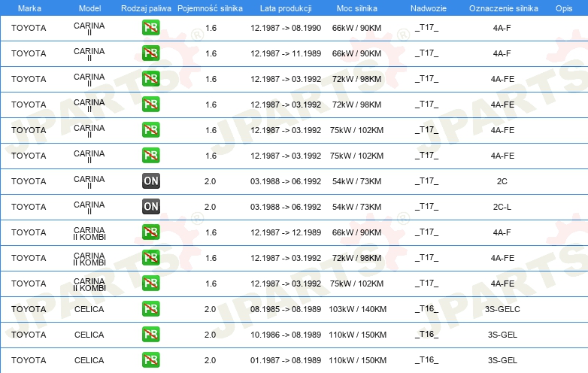Click petrol fuel icon for 66kW 08.1990 Carina
Screen dimensions: 588x373
coord(150,27)
